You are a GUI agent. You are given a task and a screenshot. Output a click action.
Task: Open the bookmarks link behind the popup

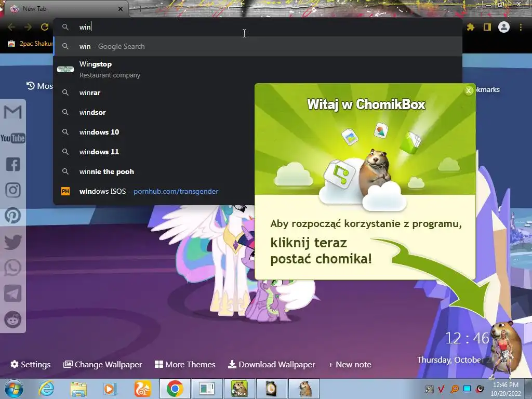[488, 89]
